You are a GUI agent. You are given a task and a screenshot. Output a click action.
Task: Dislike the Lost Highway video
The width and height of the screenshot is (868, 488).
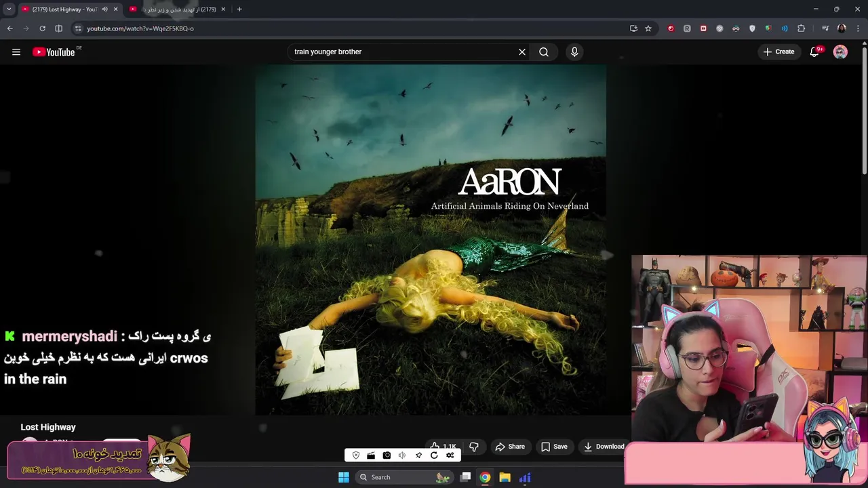(x=474, y=447)
